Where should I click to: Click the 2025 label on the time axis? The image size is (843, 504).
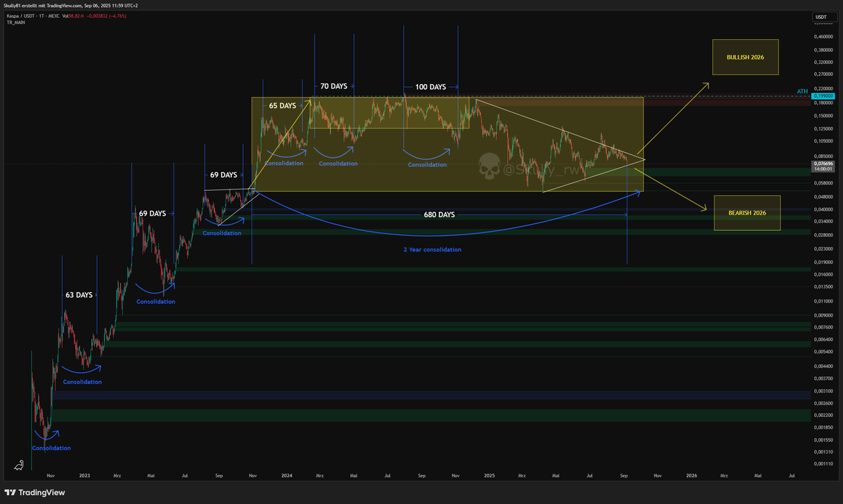488,475
